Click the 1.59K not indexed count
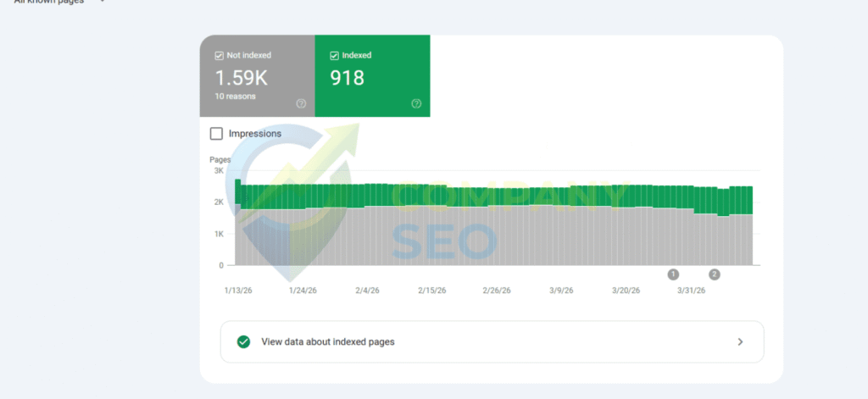 coord(241,78)
